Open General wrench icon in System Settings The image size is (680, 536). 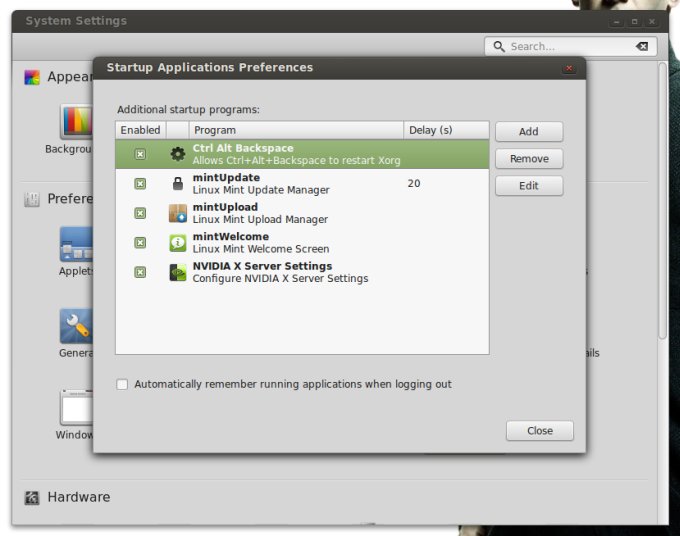(x=76, y=326)
